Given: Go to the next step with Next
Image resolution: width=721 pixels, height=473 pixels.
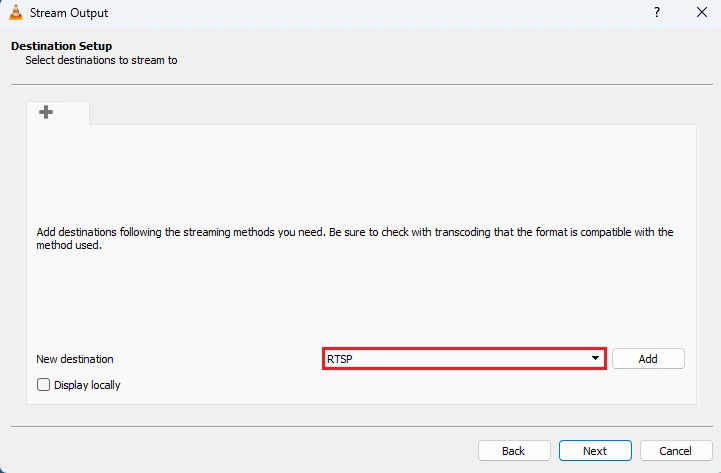Looking at the screenshot, I should click(595, 451).
